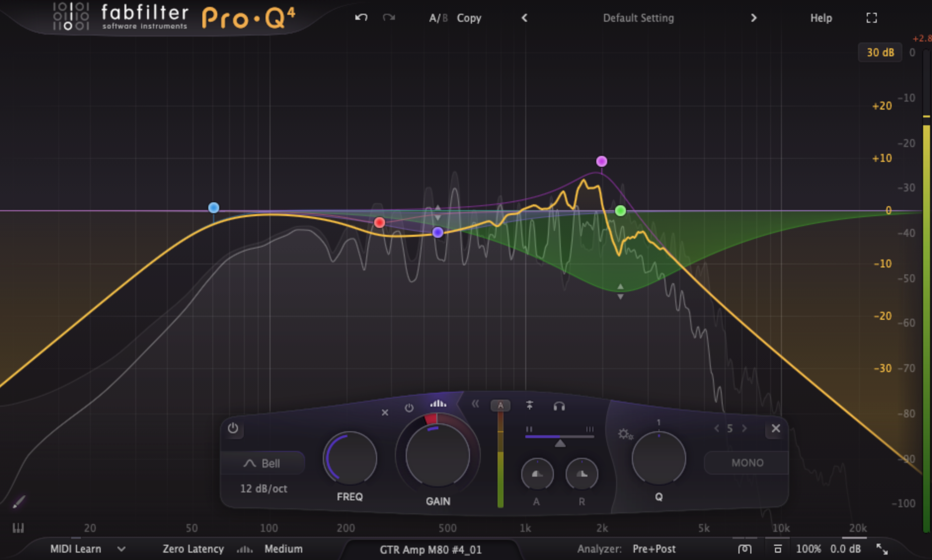
Task: Click the undo arrow icon
Action: 361,18
